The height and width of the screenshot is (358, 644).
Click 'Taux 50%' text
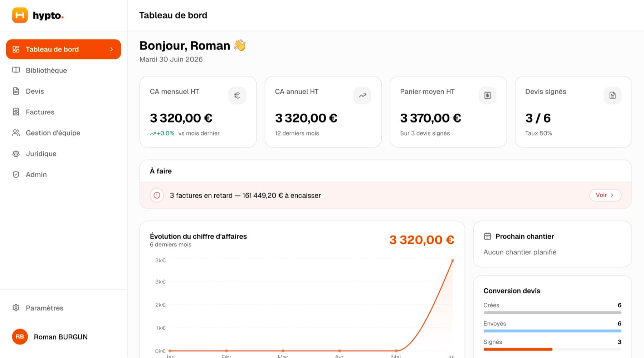[x=538, y=133]
